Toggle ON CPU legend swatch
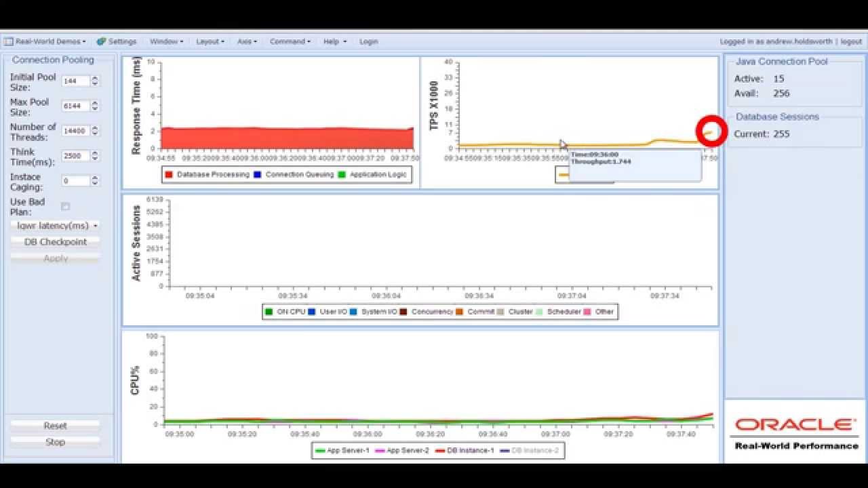The image size is (868, 488). point(269,312)
